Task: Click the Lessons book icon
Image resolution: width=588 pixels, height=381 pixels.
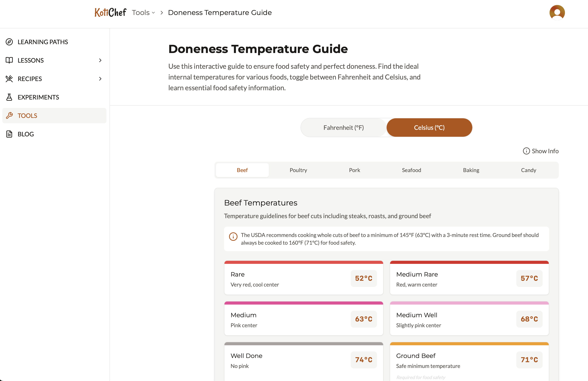Action: [9, 60]
